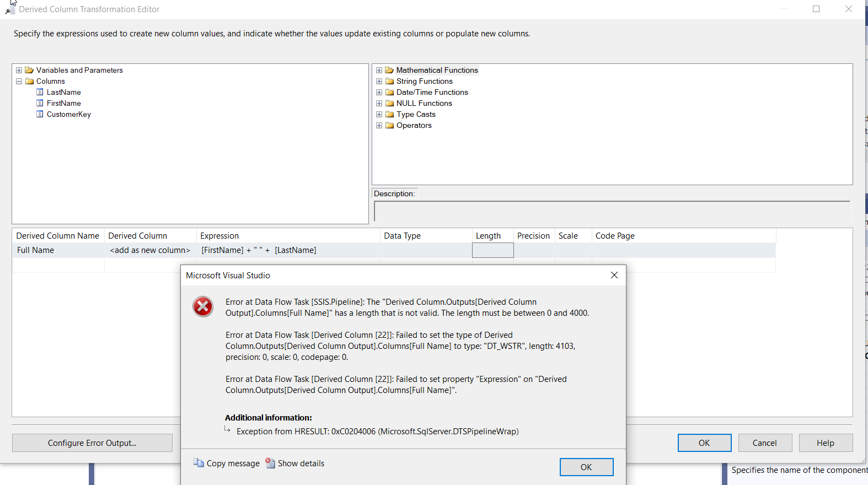Click the Type Casts folder icon

click(x=390, y=114)
